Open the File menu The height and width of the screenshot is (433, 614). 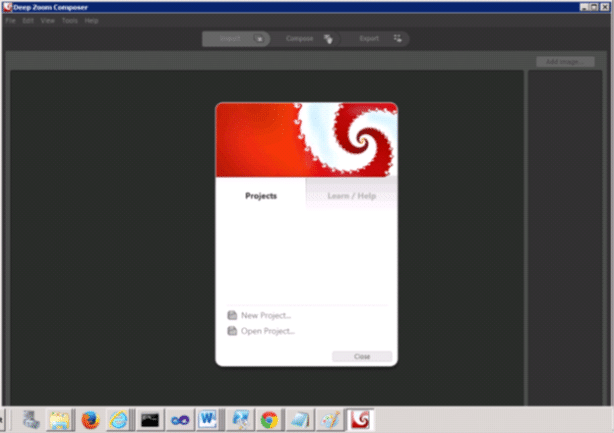(x=10, y=21)
